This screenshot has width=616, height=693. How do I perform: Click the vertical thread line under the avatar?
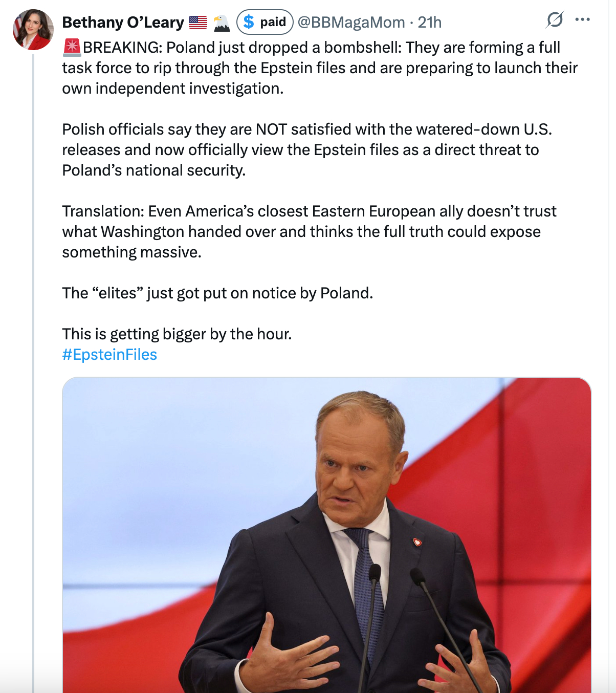point(33,358)
